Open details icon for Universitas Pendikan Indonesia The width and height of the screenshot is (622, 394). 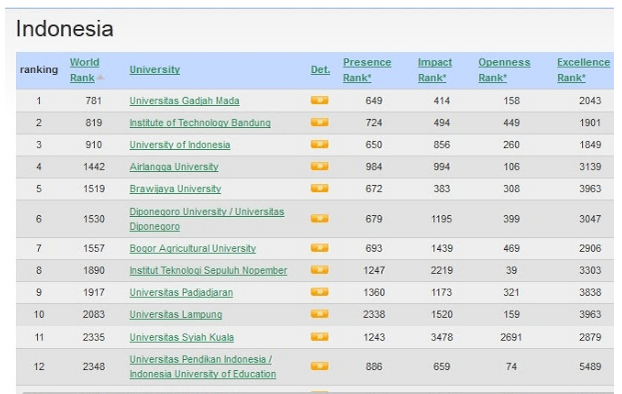click(319, 366)
